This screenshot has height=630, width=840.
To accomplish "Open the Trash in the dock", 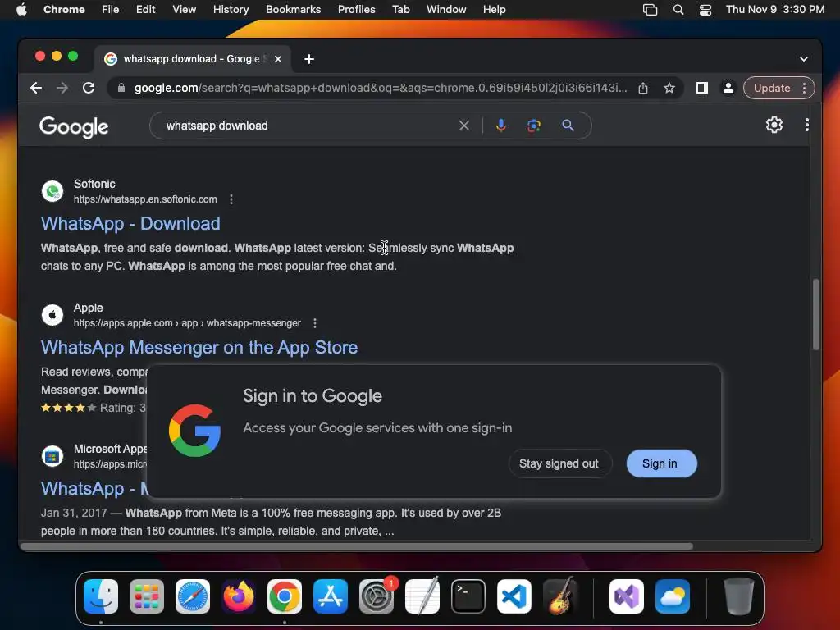I will coord(739,596).
